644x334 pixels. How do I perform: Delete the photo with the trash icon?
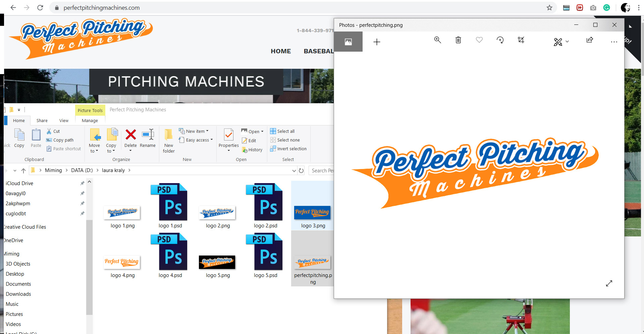tap(458, 40)
